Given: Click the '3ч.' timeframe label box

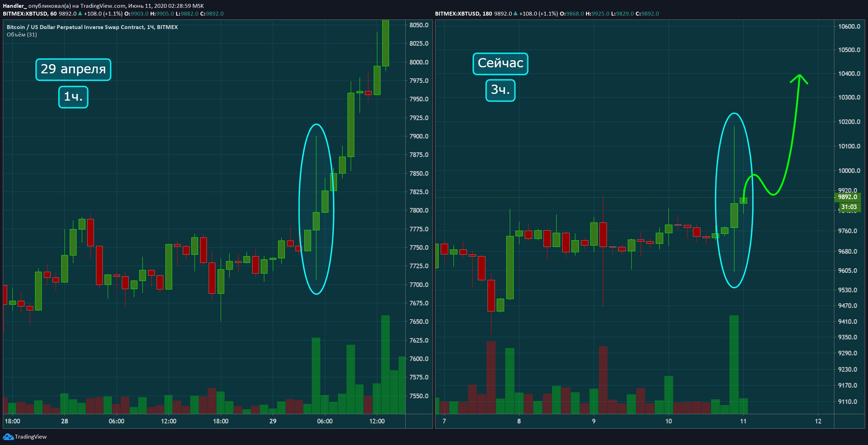Looking at the screenshot, I should pos(500,90).
